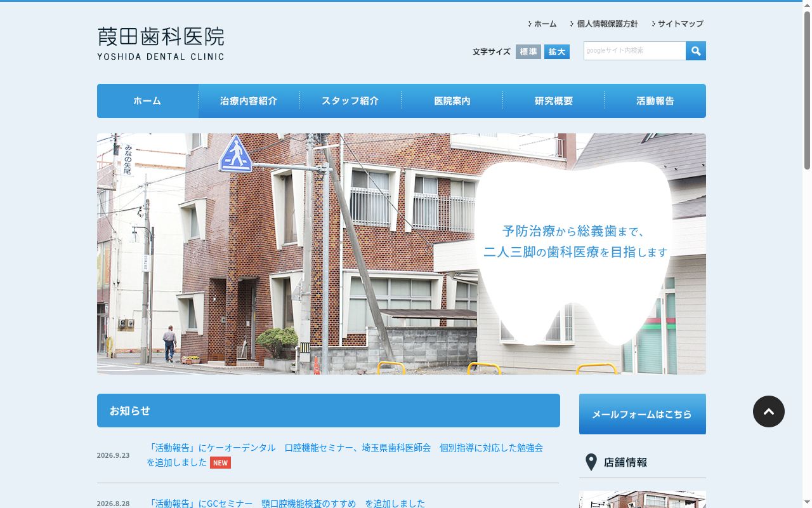Open the スタッフ紹介 navigation tab

[x=350, y=101]
